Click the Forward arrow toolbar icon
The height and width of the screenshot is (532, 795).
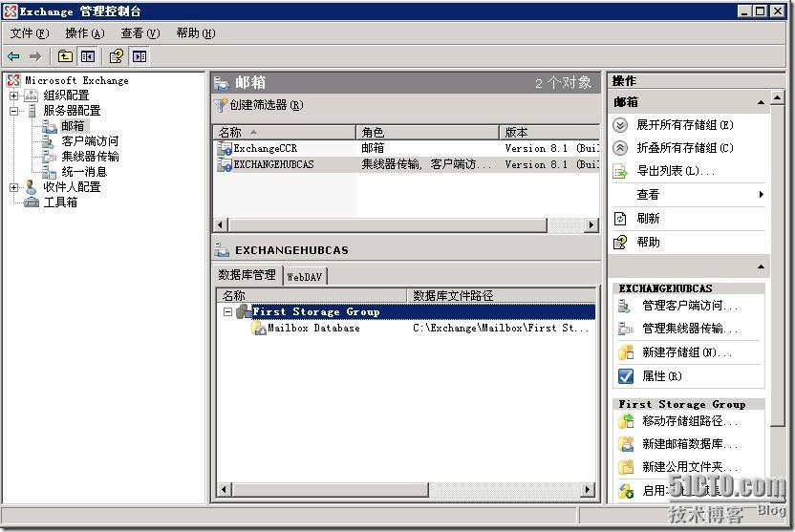(x=35, y=56)
